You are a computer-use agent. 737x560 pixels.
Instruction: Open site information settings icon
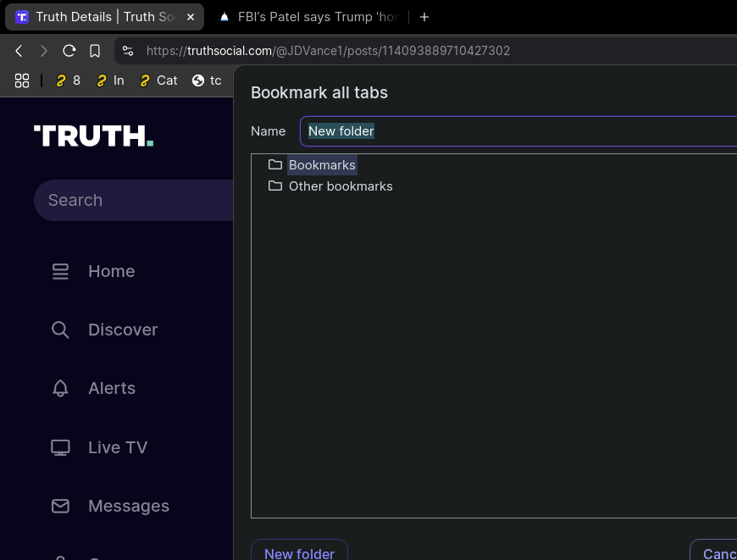click(128, 51)
